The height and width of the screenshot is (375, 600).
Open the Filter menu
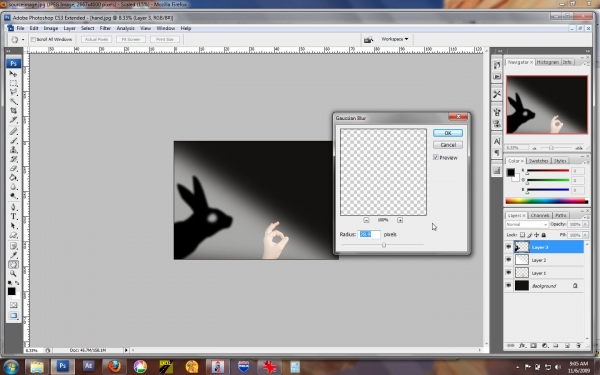(x=105, y=28)
